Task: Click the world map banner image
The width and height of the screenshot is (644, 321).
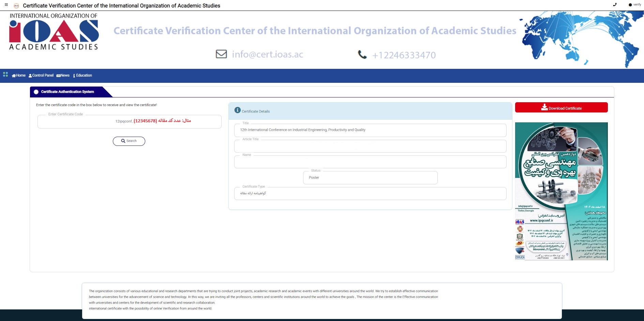Action: point(582,39)
